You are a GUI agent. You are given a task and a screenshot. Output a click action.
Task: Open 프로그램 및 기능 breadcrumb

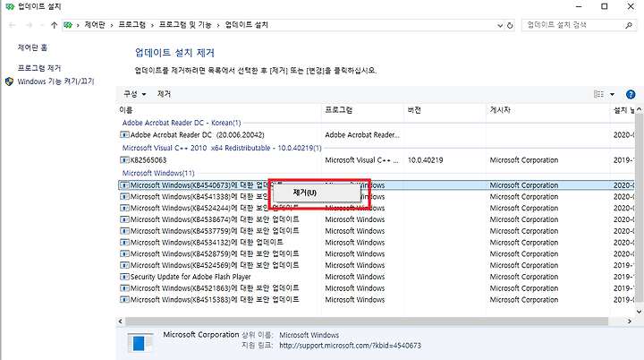coord(185,25)
